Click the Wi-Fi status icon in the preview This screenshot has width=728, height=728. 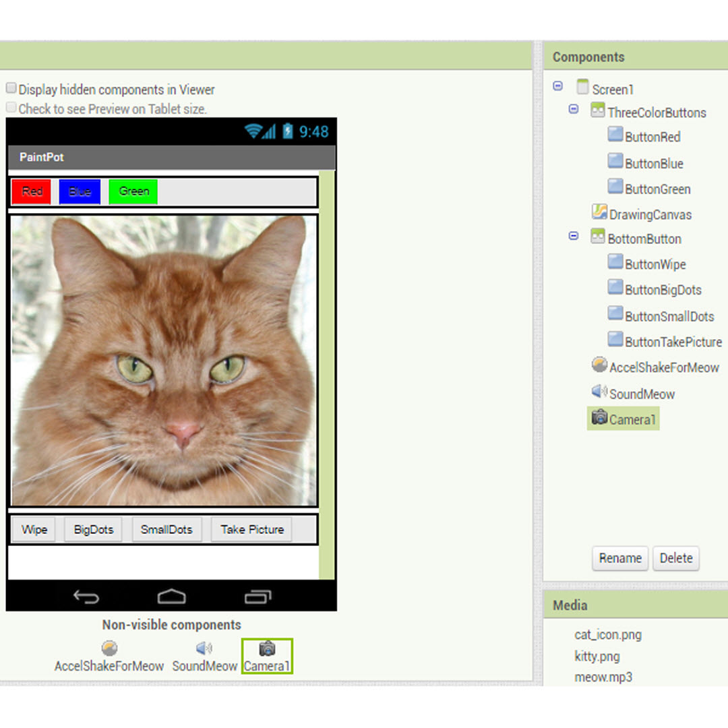253,131
